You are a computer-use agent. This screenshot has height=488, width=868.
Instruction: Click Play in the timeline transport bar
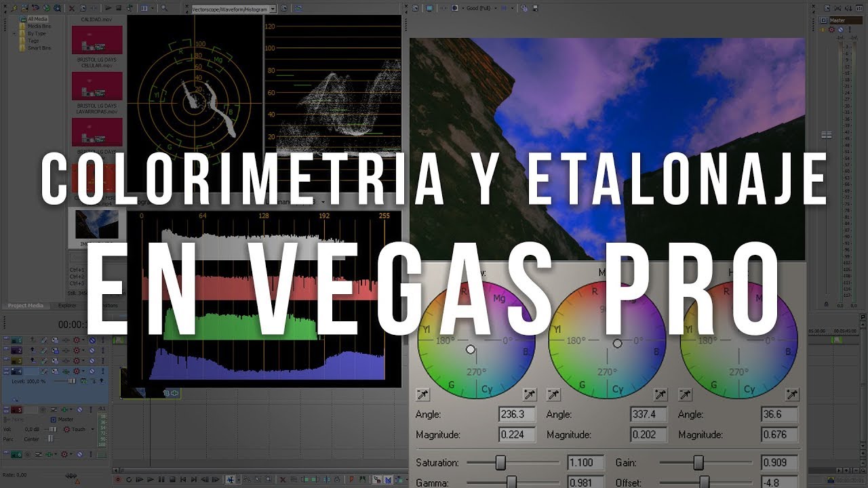[x=151, y=480]
